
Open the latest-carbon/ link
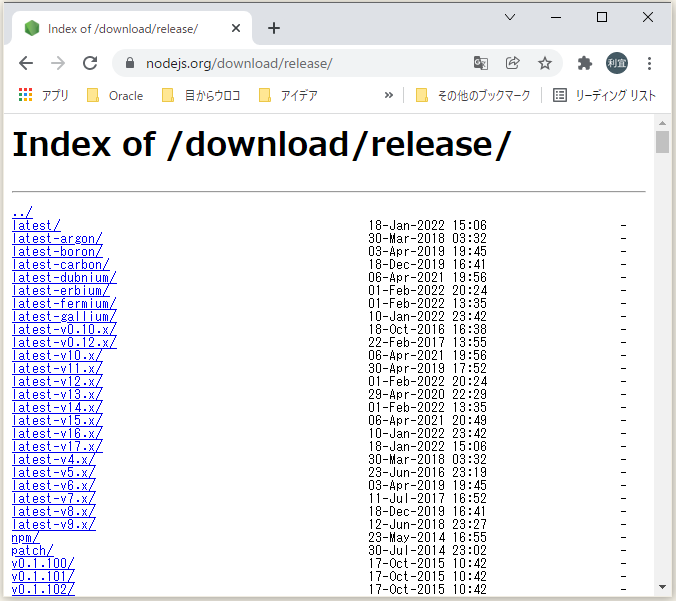[x=61, y=264]
